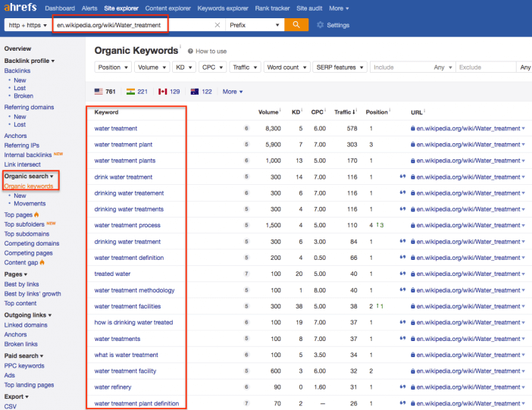Open the Volume filter dropdown

pos(152,67)
